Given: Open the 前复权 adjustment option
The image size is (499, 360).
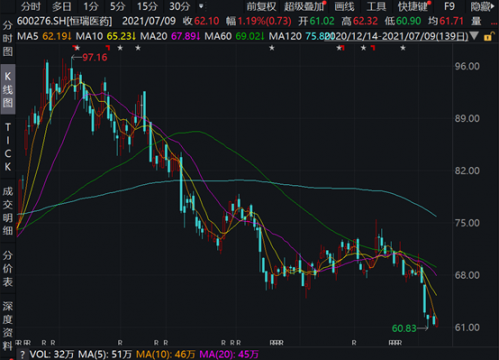Looking at the screenshot, I should (x=261, y=6).
